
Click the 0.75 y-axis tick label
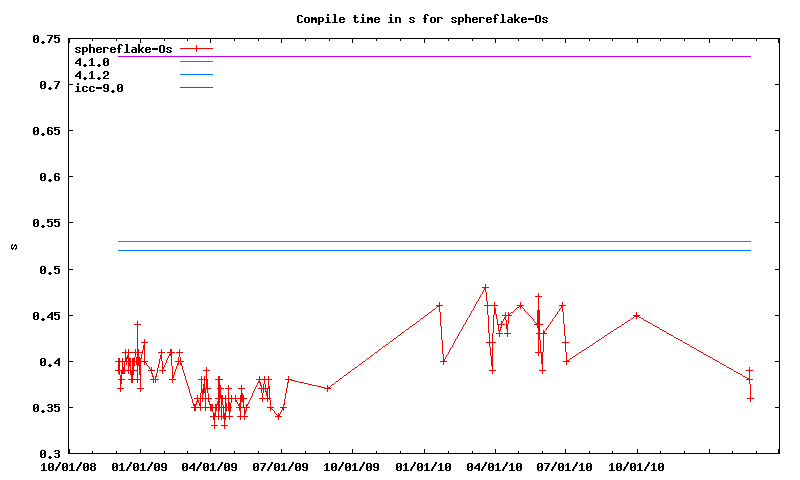tap(46, 39)
